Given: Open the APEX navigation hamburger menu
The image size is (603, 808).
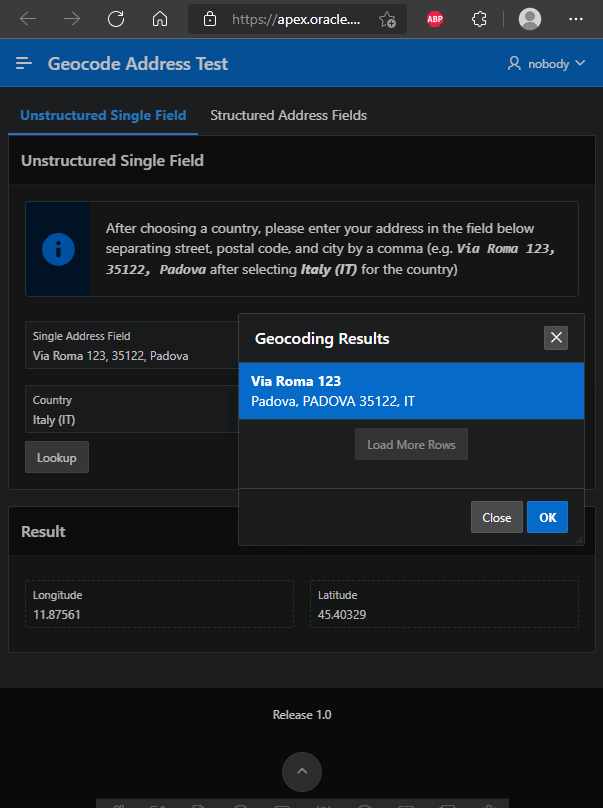Looking at the screenshot, I should [24, 62].
